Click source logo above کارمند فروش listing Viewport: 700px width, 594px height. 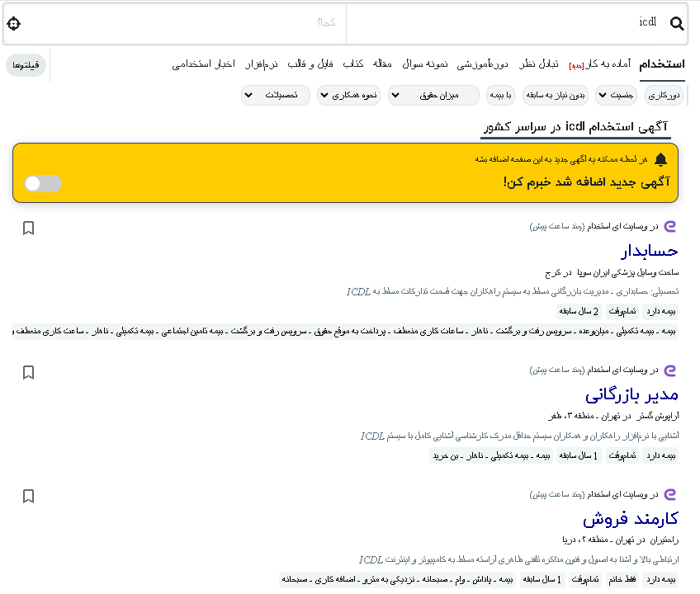(x=670, y=494)
